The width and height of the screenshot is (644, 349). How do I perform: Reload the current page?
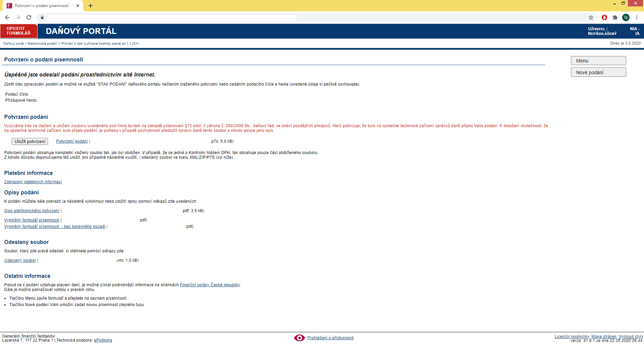pyautogui.click(x=29, y=17)
